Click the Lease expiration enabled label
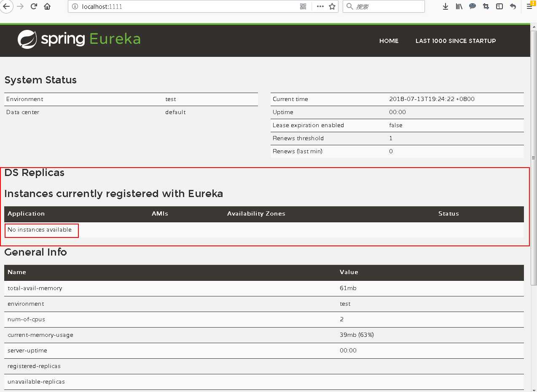This screenshot has height=392, width=537. 308,125
